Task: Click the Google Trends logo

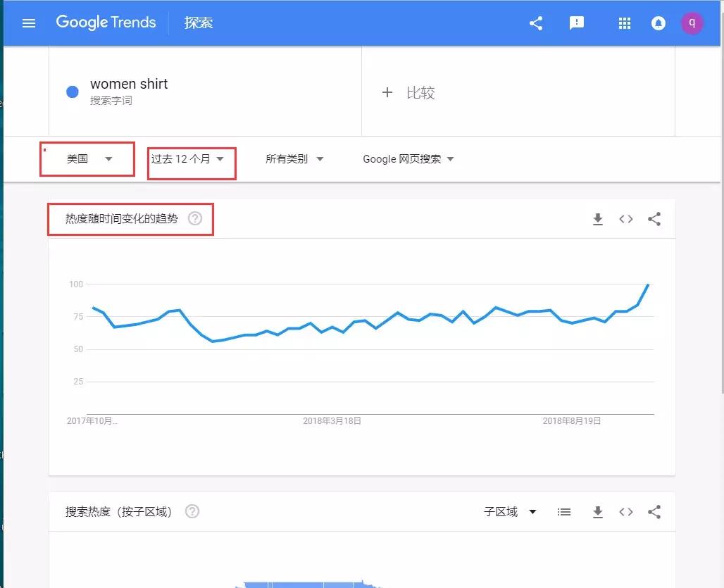Action: pyautogui.click(x=106, y=23)
